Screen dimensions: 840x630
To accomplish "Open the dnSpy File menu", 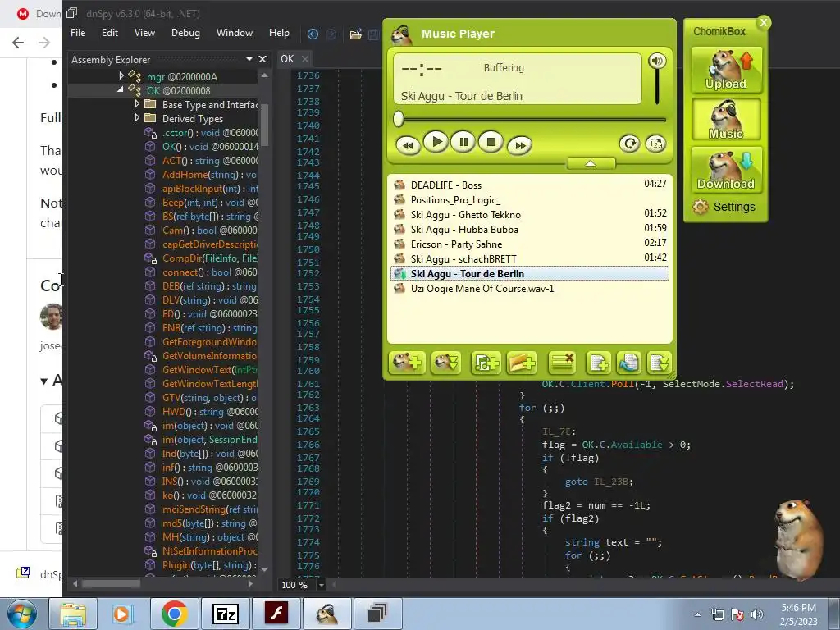I will click(78, 33).
